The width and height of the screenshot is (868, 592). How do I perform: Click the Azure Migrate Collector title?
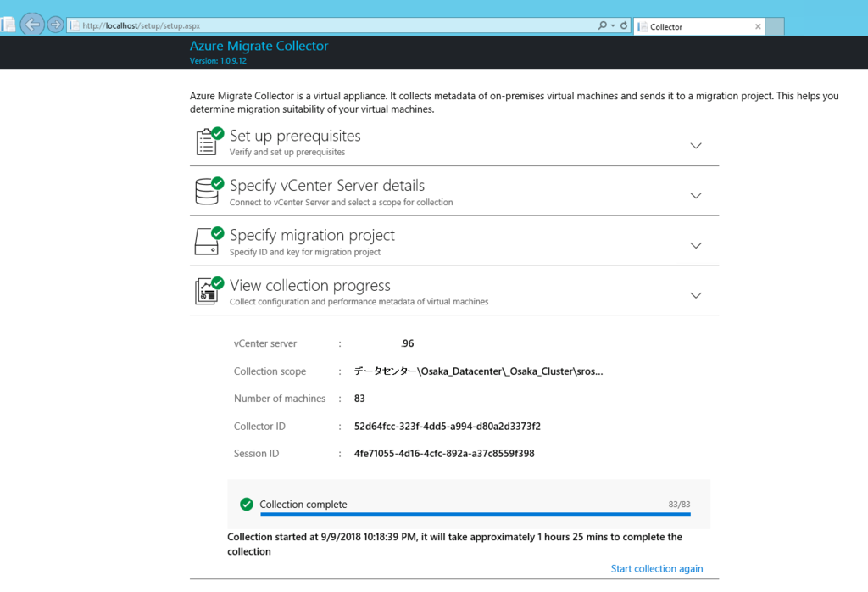point(259,46)
